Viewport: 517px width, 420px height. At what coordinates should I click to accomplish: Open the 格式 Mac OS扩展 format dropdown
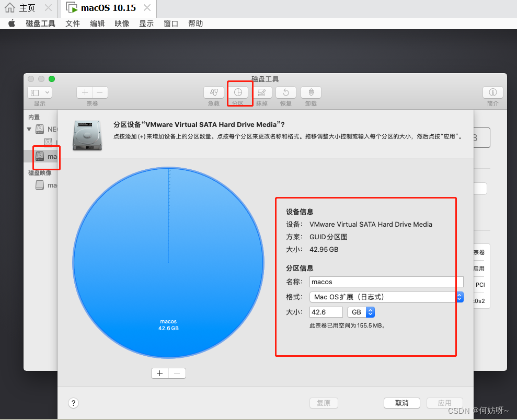pos(386,297)
